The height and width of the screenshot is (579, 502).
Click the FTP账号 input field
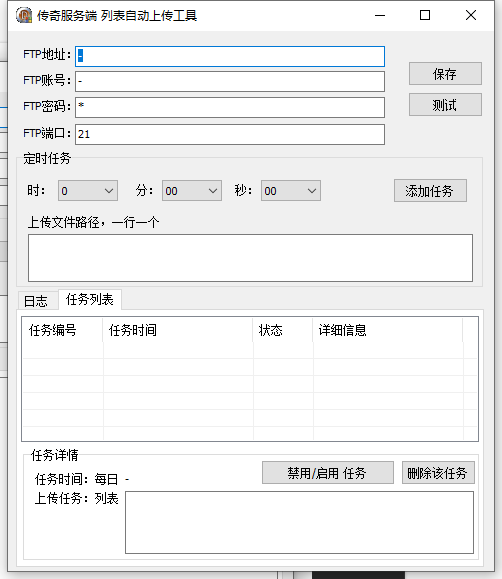click(x=230, y=82)
